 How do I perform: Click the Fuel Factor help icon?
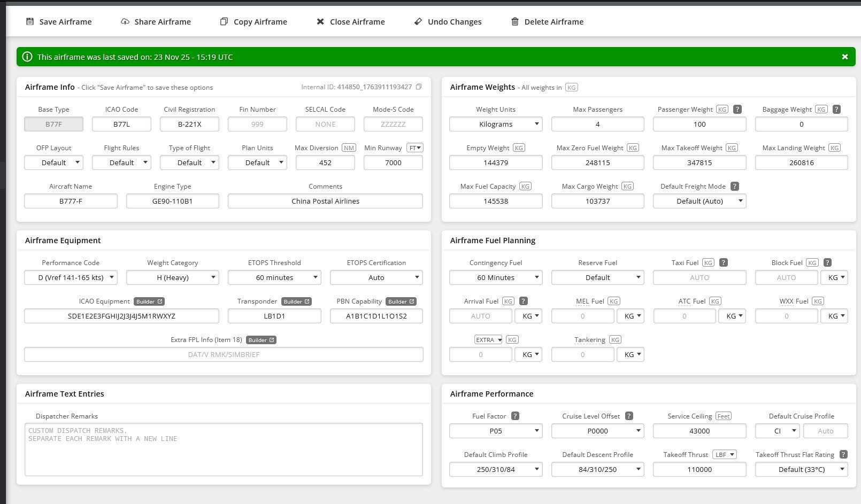tap(515, 416)
